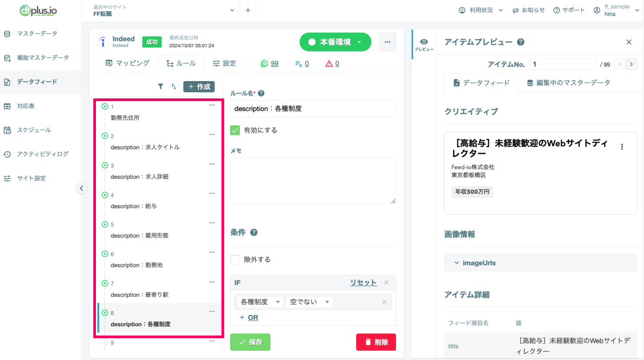Collapse the left sidebar with the arrow button

(82, 188)
